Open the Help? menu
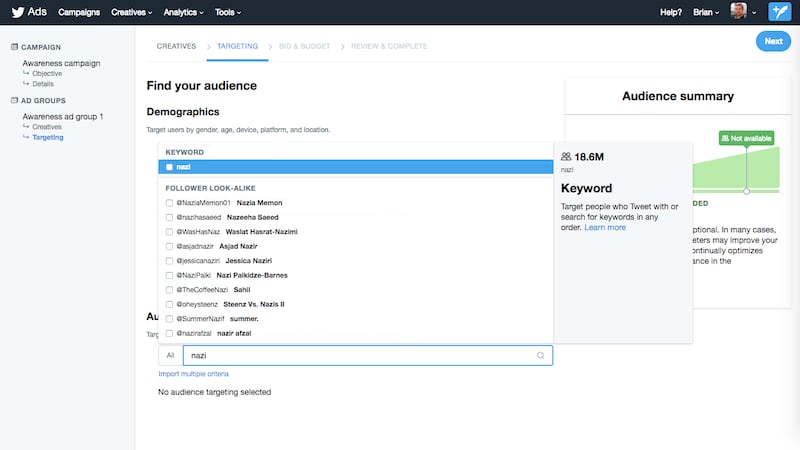 tap(670, 12)
